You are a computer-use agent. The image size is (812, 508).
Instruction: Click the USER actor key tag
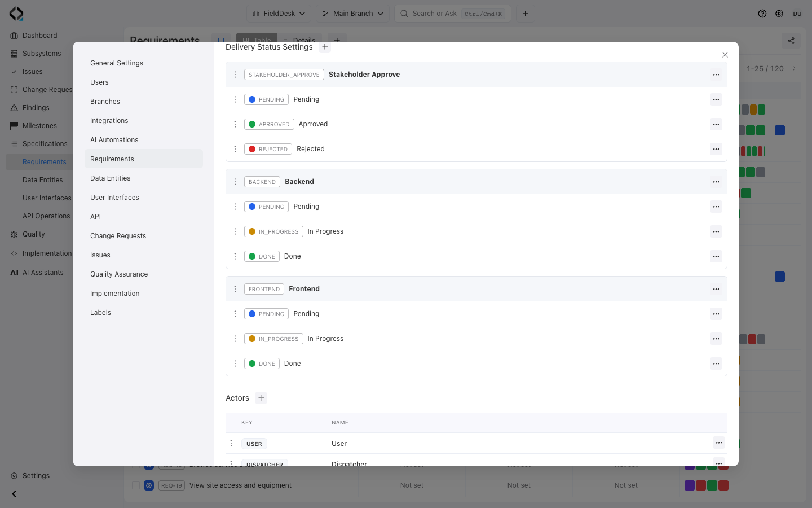pyautogui.click(x=254, y=444)
